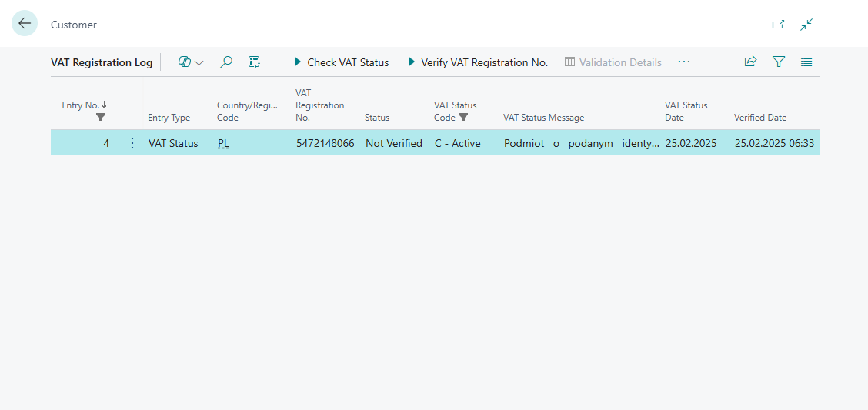Go back using the arrow button

click(25, 23)
